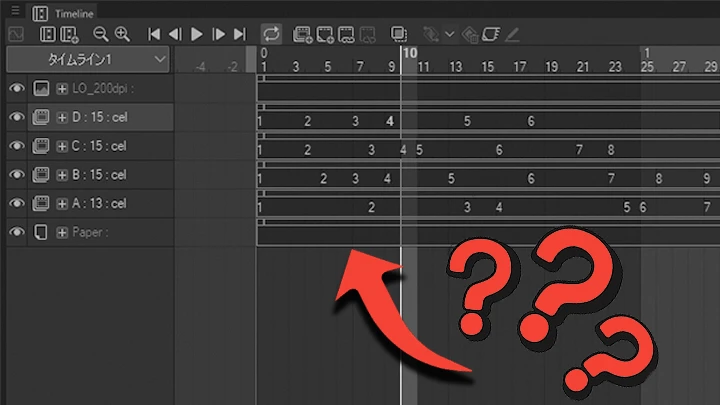Click the delete keyframe icon

[x=470, y=35]
